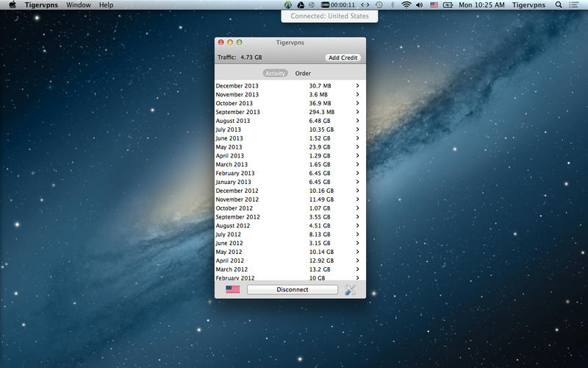This screenshot has height=368, width=588.
Task: Click the Disconnect button
Action: coord(293,289)
